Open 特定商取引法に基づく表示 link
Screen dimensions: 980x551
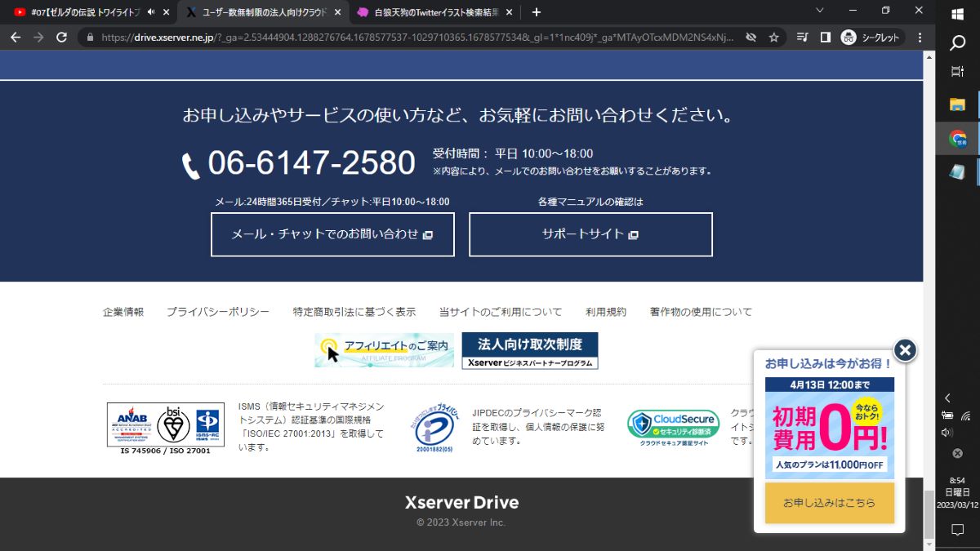(354, 312)
